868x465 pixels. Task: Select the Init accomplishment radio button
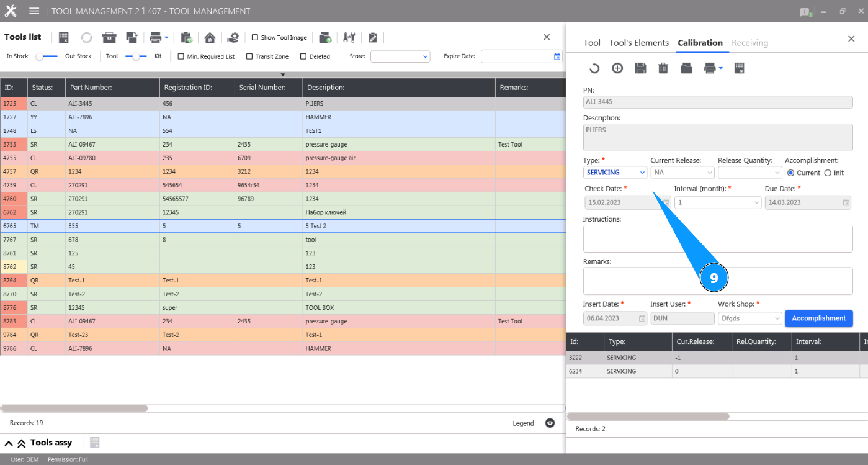point(828,173)
